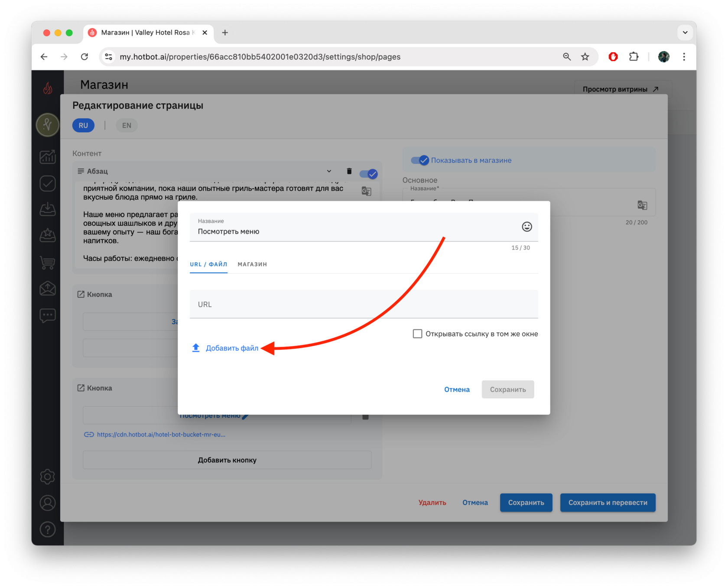The height and width of the screenshot is (587, 728).
Task: Open the analytics chart icon in the sidebar
Action: (48, 157)
